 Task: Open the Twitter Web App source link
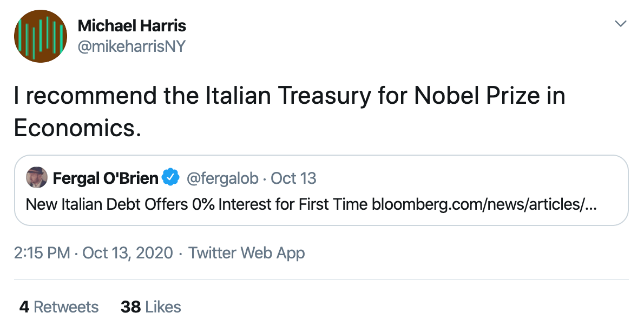click(246, 253)
